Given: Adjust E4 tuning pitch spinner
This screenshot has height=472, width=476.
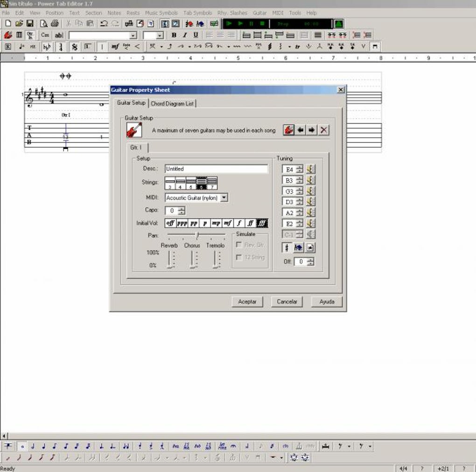Looking at the screenshot, I should point(299,169).
